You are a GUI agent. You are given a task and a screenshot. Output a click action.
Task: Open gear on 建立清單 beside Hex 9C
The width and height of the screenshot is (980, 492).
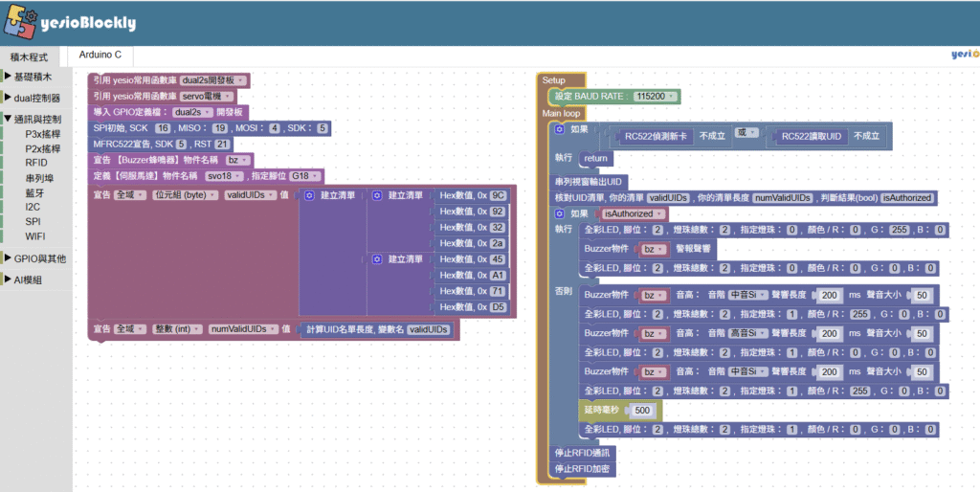pyautogui.click(x=377, y=195)
